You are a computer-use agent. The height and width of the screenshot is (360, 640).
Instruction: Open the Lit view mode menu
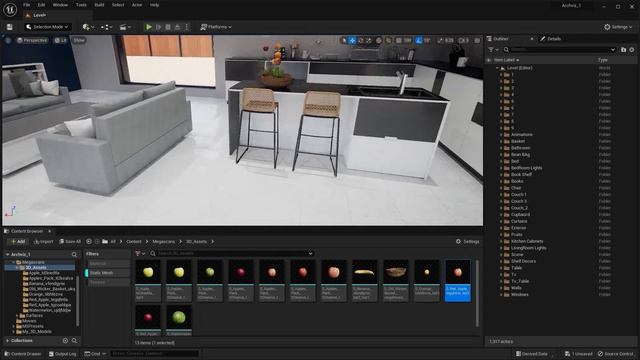pyautogui.click(x=61, y=40)
